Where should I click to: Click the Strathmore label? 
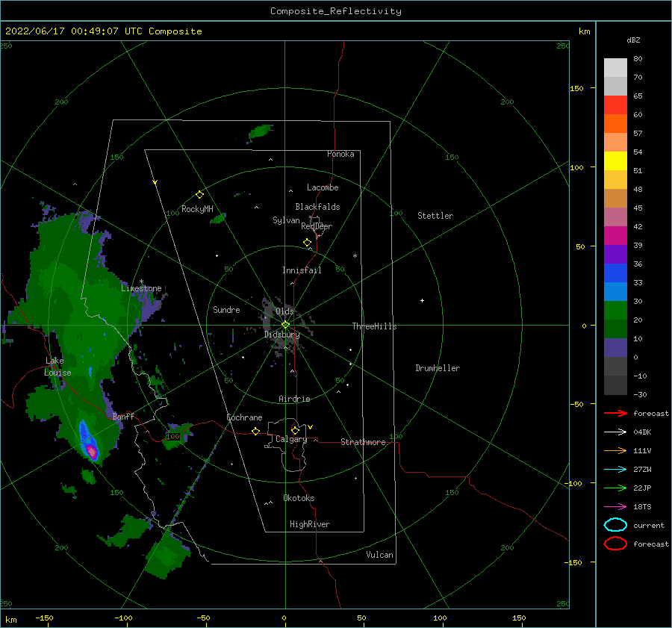coord(363,442)
